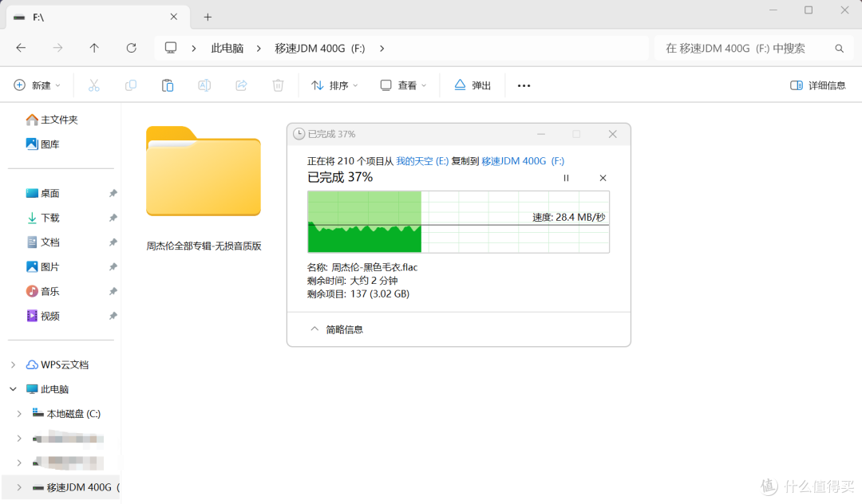The width and height of the screenshot is (862, 504).
Task: Open 主文件夹 in the sidebar
Action: click(x=52, y=120)
